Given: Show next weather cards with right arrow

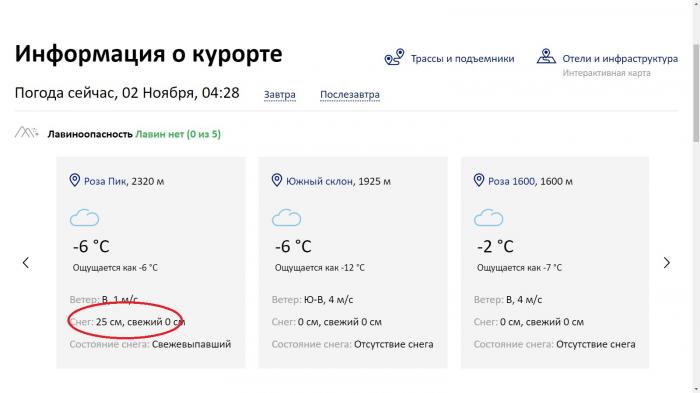Looking at the screenshot, I should pos(667,263).
